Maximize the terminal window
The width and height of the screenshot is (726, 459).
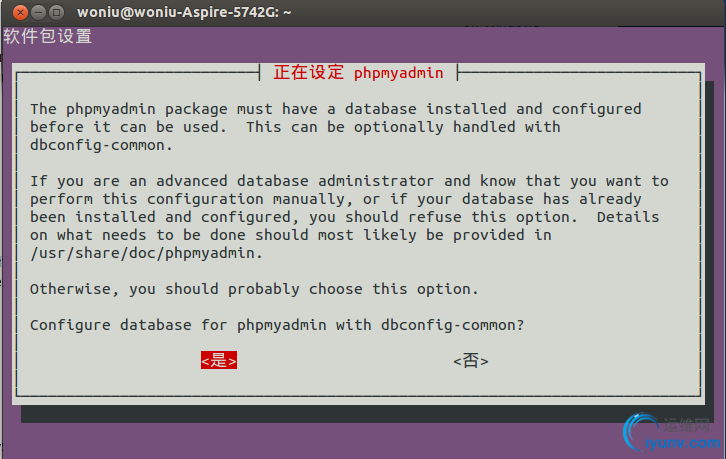(x=56, y=13)
